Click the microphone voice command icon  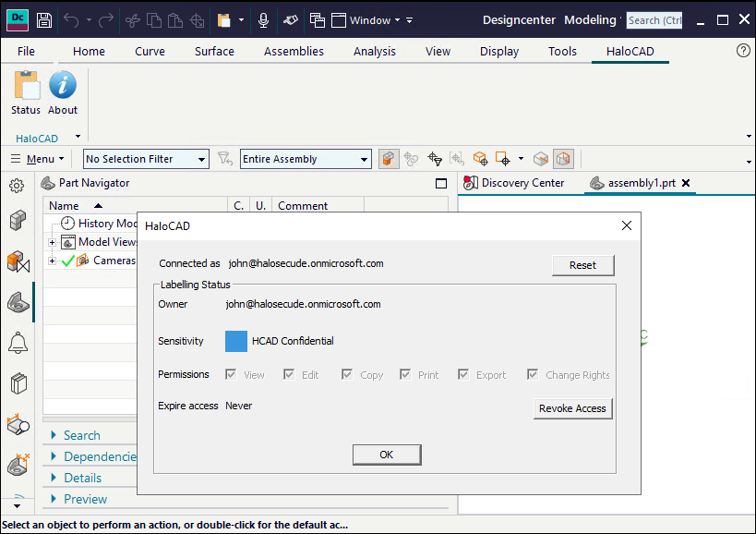coord(263,20)
